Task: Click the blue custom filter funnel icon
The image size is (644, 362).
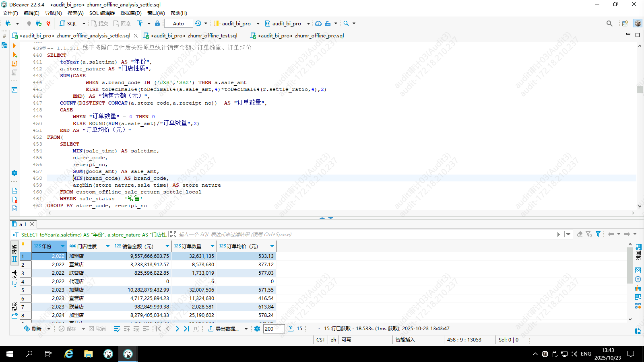Action: click(x=598, y=234)
